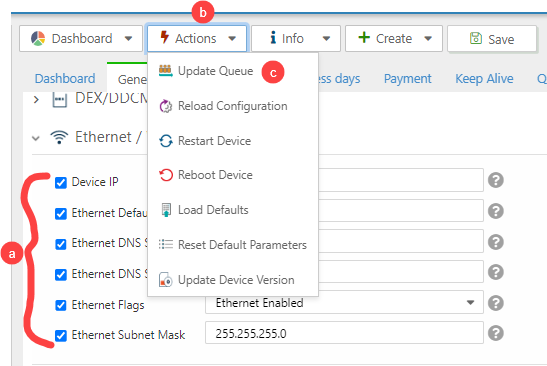Click the green plus Create icon
Screen dimensions: 547x366
click(x=364, y=37)
